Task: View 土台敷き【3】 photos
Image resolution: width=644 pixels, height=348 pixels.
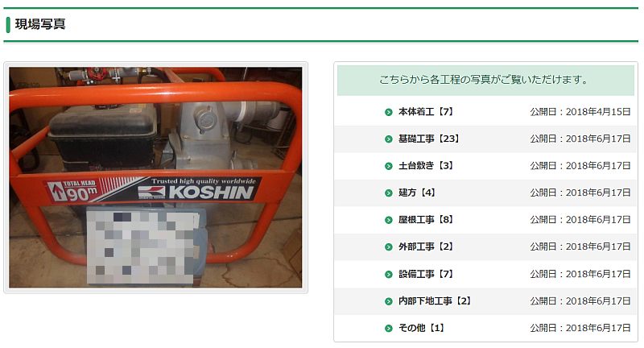Action: (426, 166)
